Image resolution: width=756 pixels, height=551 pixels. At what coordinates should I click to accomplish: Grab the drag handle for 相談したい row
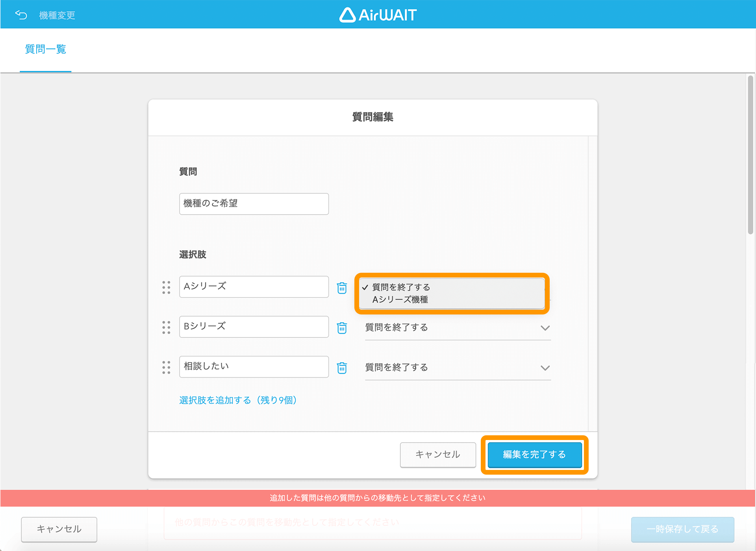coord(166,367)
